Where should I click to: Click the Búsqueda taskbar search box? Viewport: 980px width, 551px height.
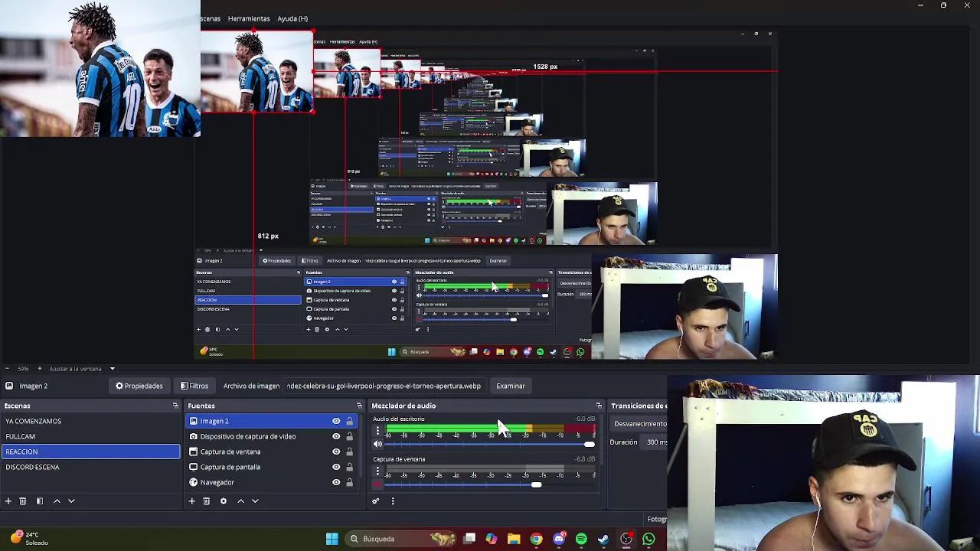pos(400,539)
